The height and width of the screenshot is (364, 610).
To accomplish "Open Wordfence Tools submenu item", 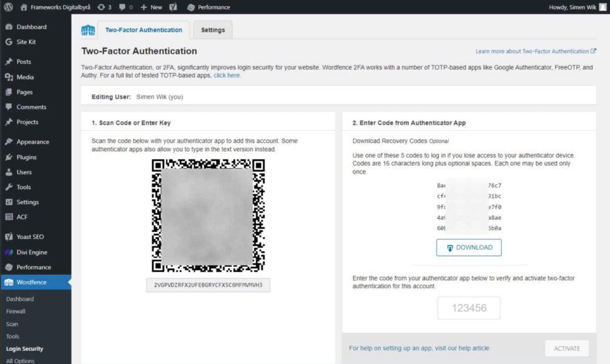I will pyautogui.click(x=12, y=337).
